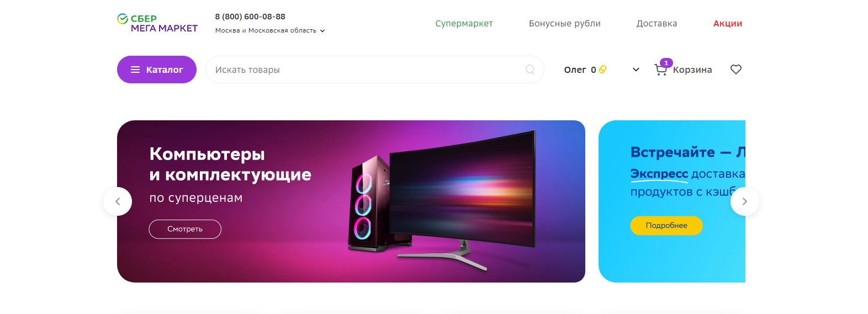Expand the Москва и Московская область region selector

click(x=270, y=30)
